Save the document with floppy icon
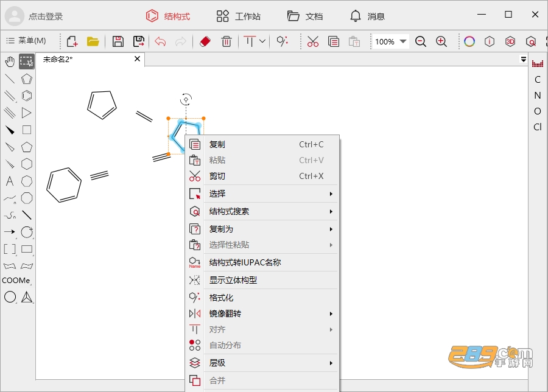Screen dimensions: 548x392 (x=118, y=41)
